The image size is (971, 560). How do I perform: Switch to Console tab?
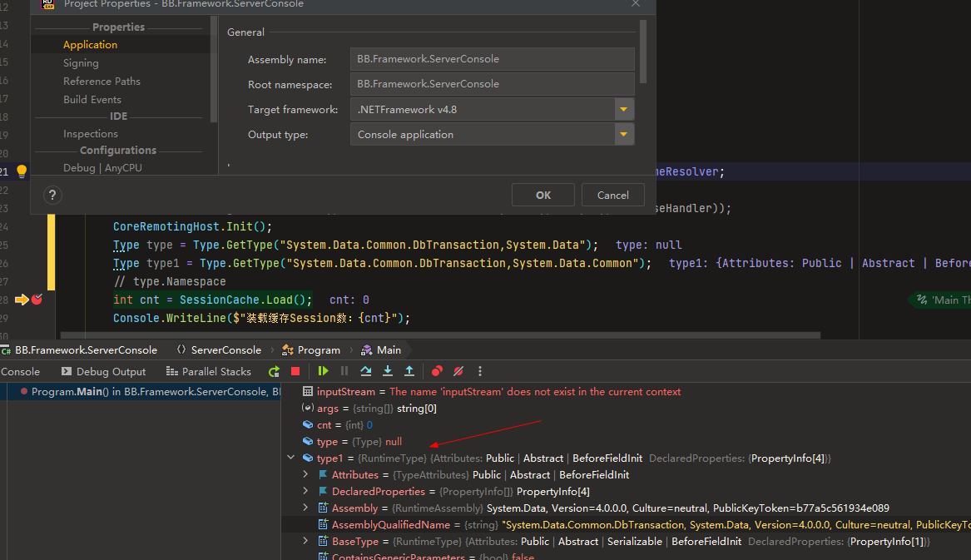[x=20, y=372]
